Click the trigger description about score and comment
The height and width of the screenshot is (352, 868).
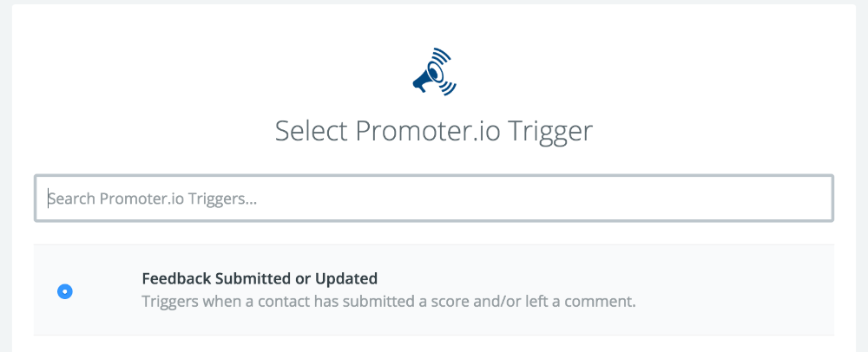coord(389,302)
